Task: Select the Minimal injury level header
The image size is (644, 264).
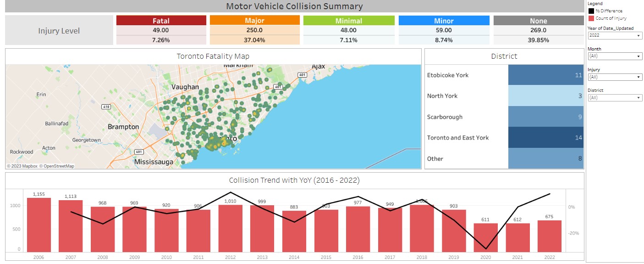Action: (x=348, y=21)
